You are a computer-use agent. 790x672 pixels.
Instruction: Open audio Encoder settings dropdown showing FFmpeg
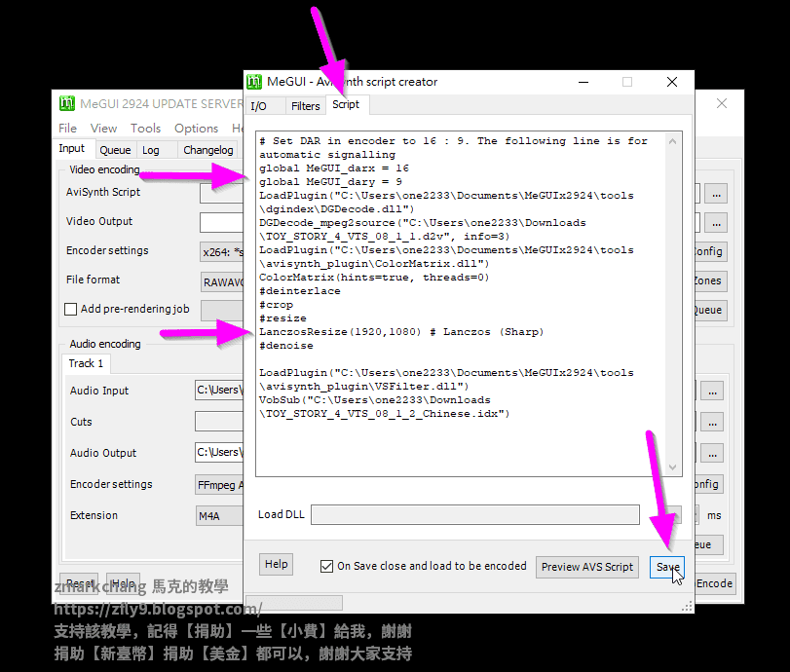click(x=220, y=485)
